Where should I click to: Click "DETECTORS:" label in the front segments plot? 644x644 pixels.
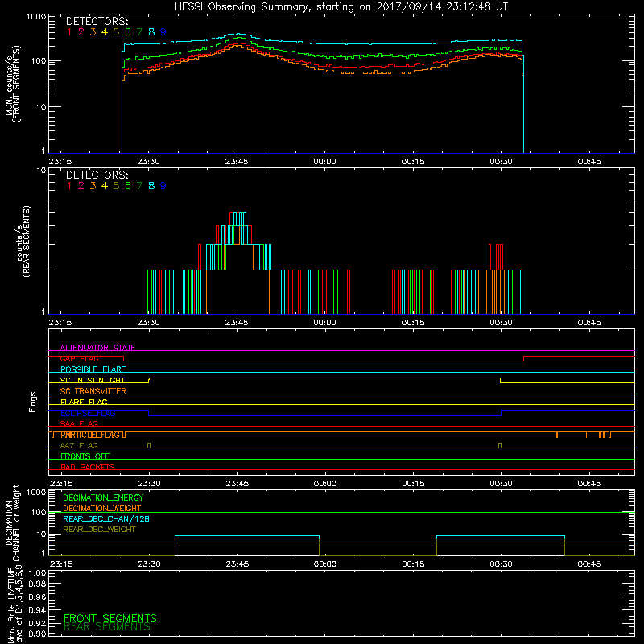97,22
